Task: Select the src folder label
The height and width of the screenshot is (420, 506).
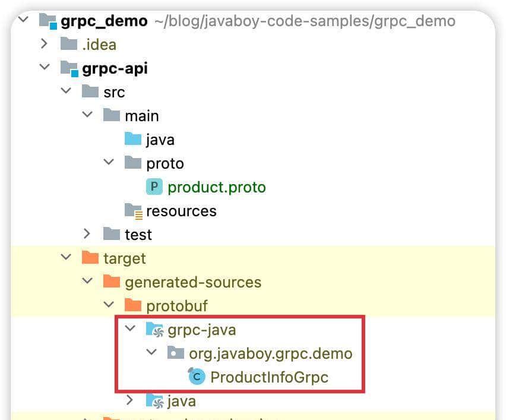Action: [114, 92]
